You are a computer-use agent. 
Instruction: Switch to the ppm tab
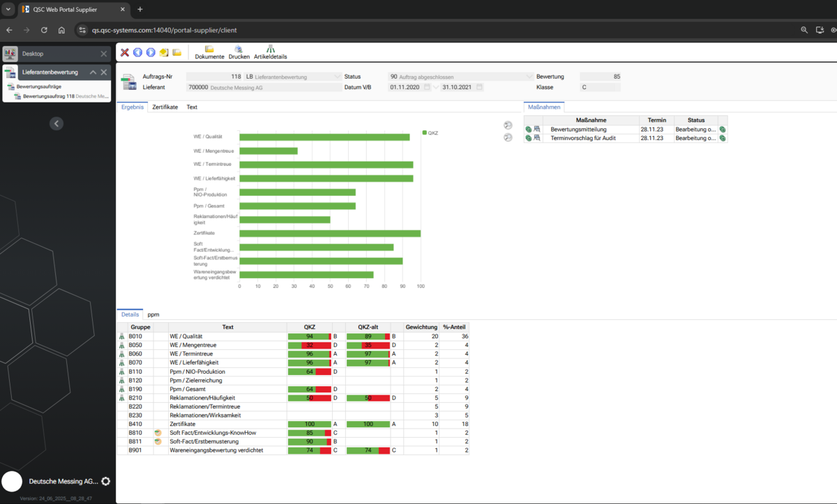(x=153, y=315)
